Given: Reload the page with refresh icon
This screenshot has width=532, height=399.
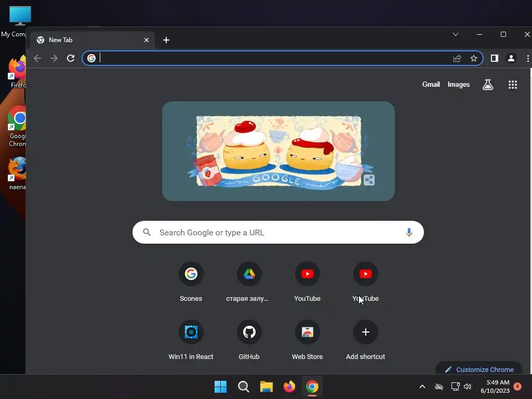Looking at the screenshot, I should point(71,58).
